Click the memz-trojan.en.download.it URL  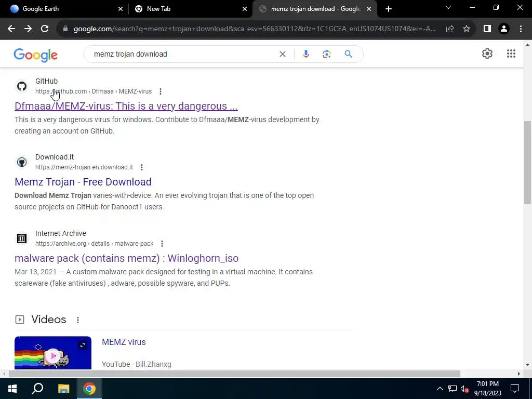[x=84, y=167]
